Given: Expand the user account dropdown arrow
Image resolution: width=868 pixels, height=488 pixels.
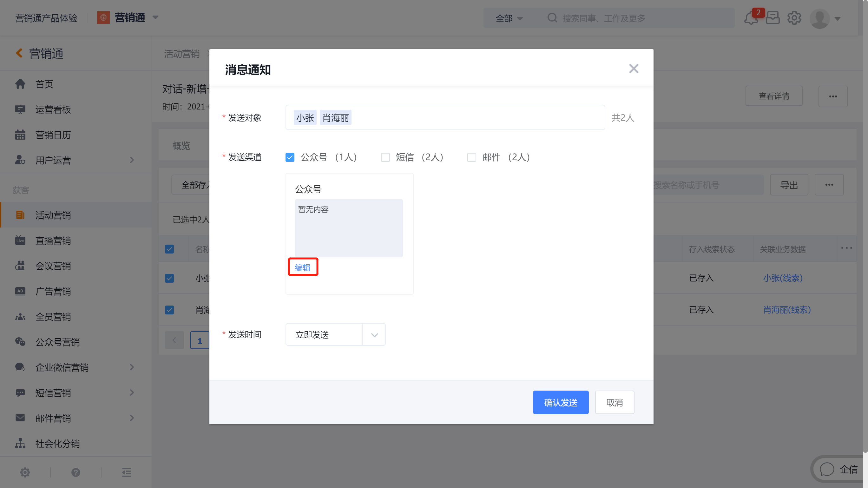Looking at the screenshot, I should [838, 19].
